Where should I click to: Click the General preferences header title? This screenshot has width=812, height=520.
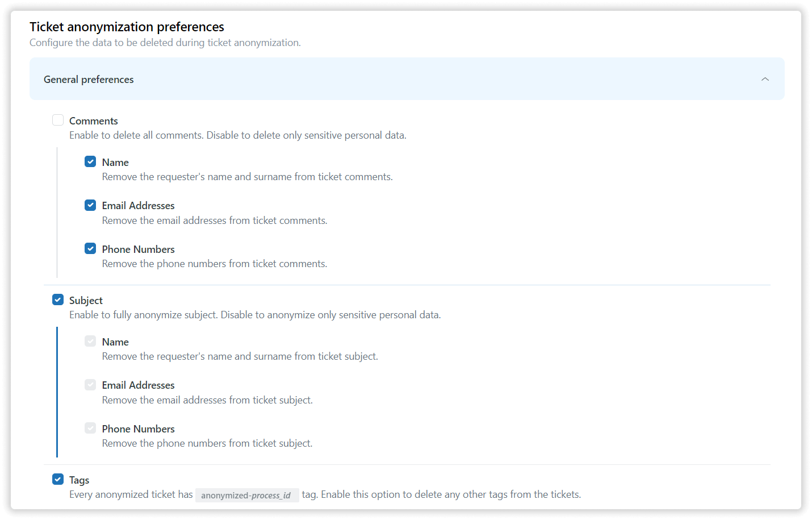(x=89, y=80)
